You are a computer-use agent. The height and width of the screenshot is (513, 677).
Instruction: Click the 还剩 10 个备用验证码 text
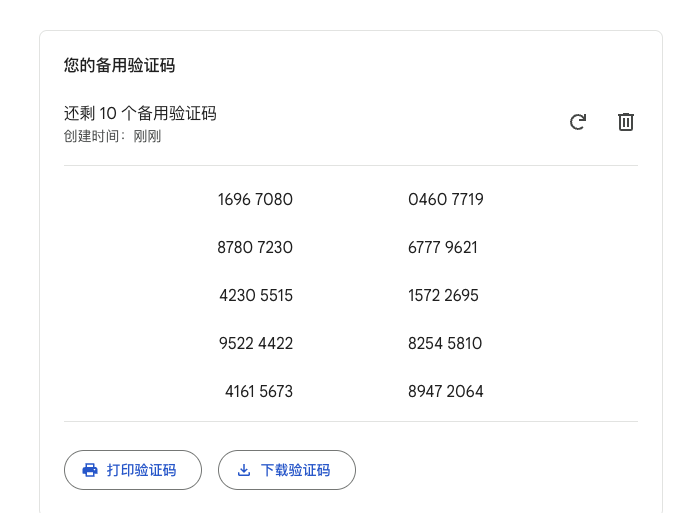[x=140, y=114]
